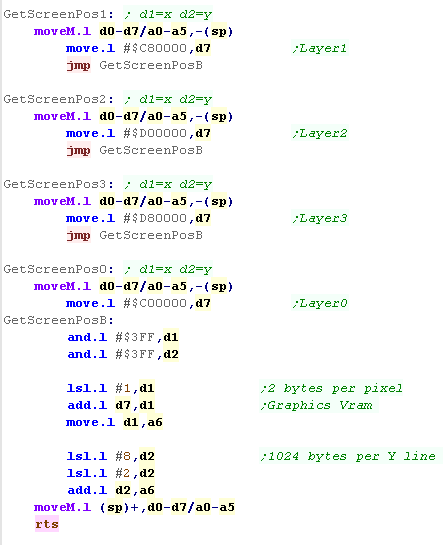Click the ;Layer0 comment
The height and width of the screenshot is (545, 443).
coord(320,303)
